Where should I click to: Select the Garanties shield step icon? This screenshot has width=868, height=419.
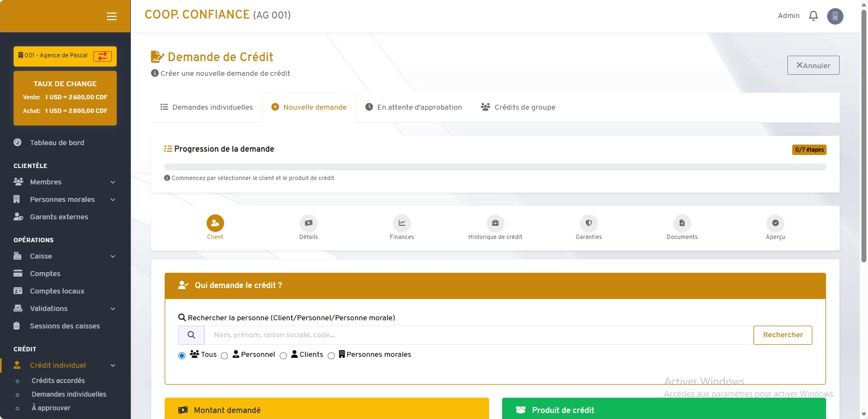[x=588, y=223]
